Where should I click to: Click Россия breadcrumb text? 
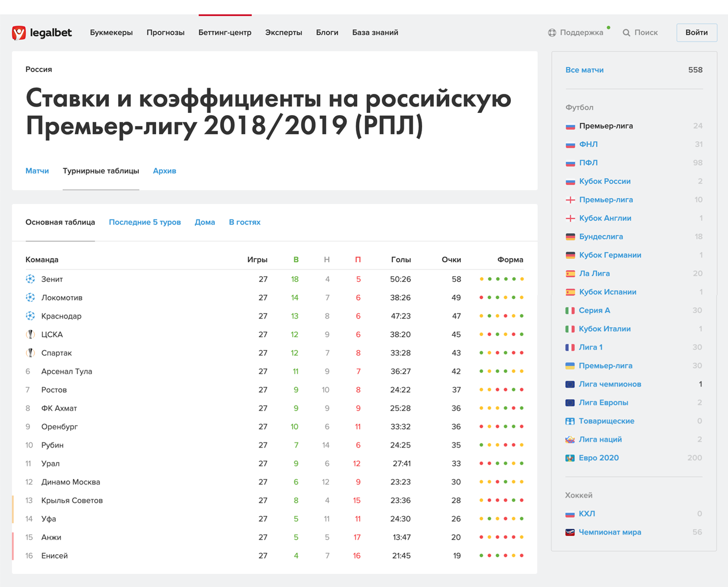[39, 70]
